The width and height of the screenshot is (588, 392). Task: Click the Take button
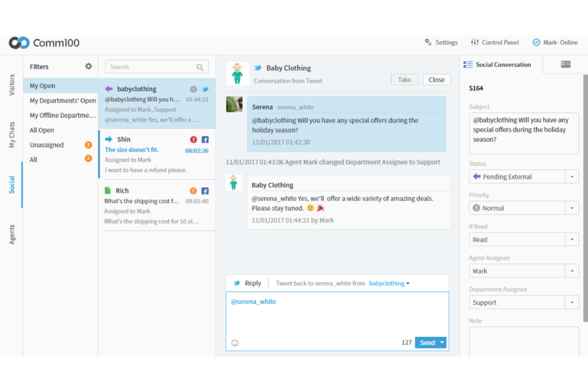click(404, 79)
